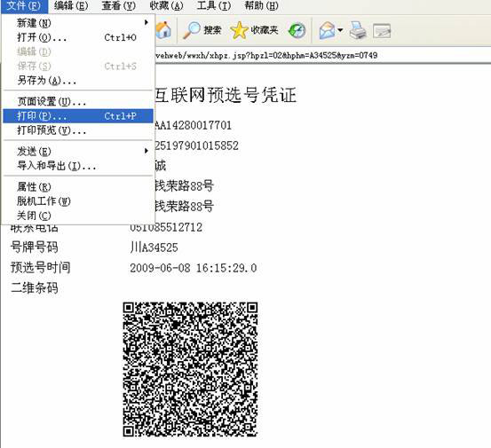The image size is (491, 448).
Task: Click the value AA14280017701
Action: tap(194, 125)
